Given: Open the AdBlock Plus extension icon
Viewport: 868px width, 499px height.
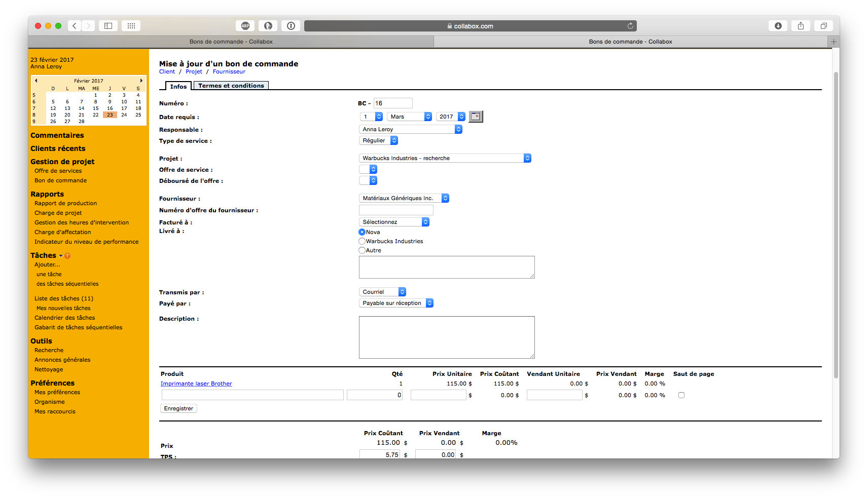Looking at the screenshot, I should click(x=245, y=26).
